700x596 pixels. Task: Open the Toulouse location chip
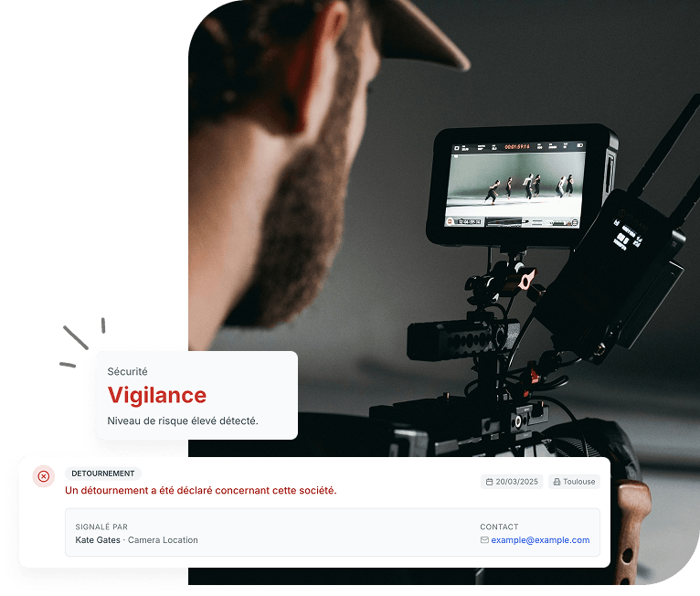coord(574,482)
